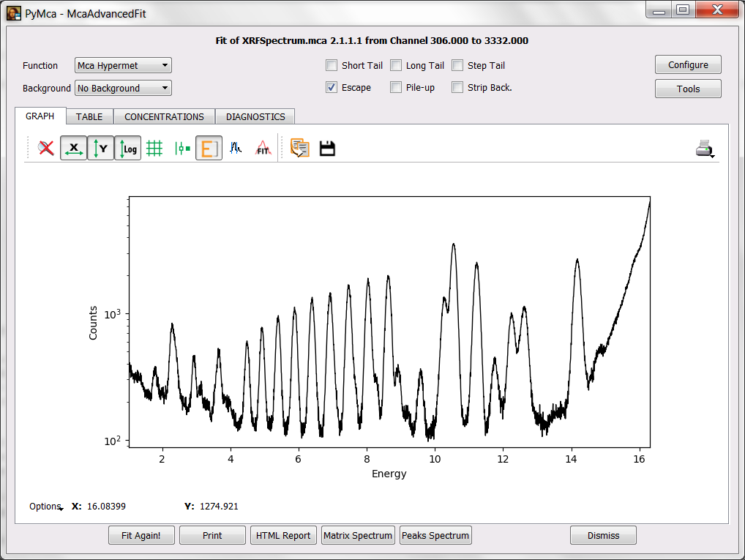The width and height of the screenshot is (745, 560).
Task: Switch to the CONCENTRATIONS tab
Action: (x=164, y=117)
